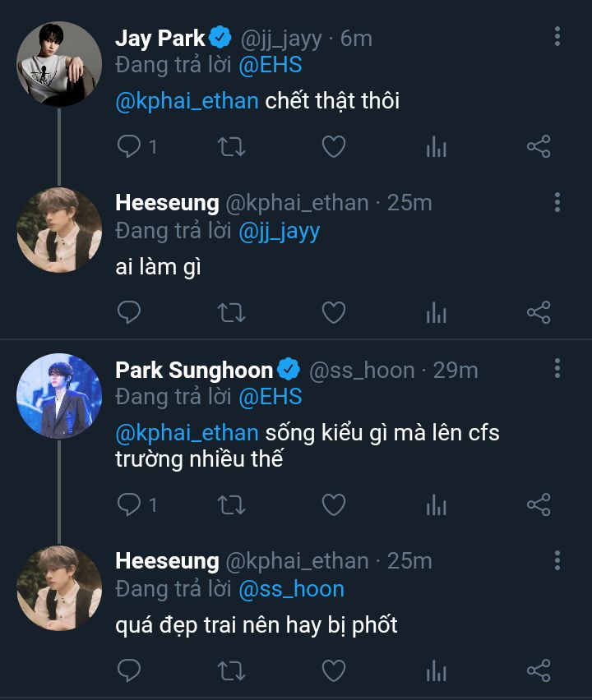Open more options on Jay Park's tweet
The height and width of the screenshot is (700, 592).
(557, 36)
